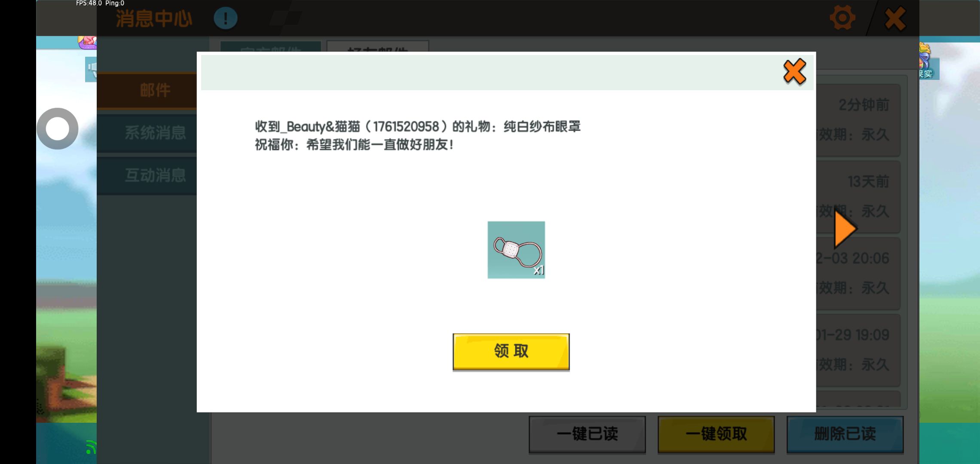The height and width of the screenshot is (464, 980).
Task: Open the message center info icon
Action: point(225,18)
